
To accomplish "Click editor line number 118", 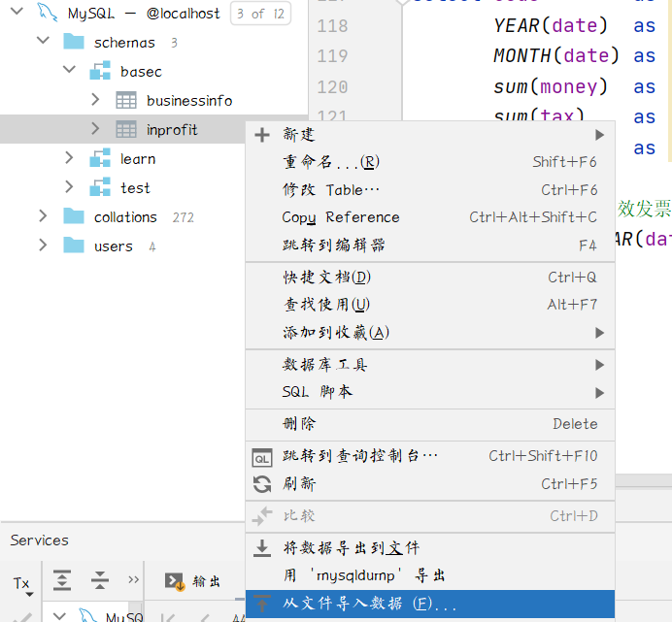I will coord(332,26).
